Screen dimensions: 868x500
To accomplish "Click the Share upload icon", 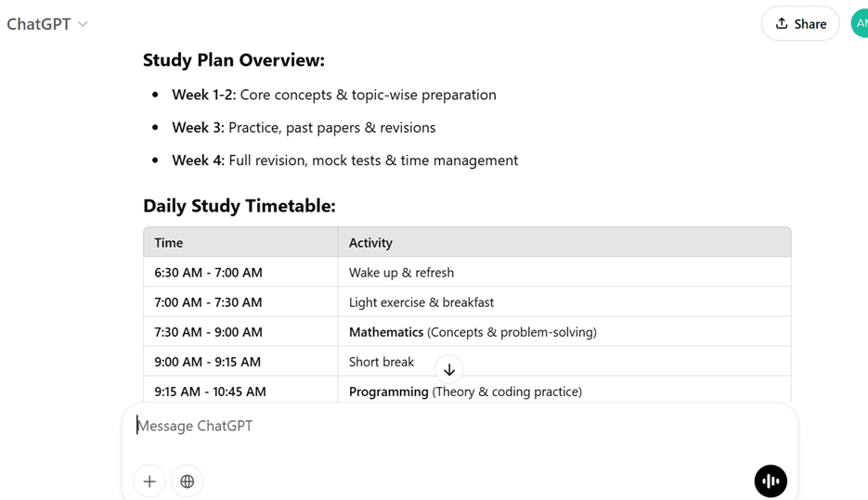I will pos(782,23).
